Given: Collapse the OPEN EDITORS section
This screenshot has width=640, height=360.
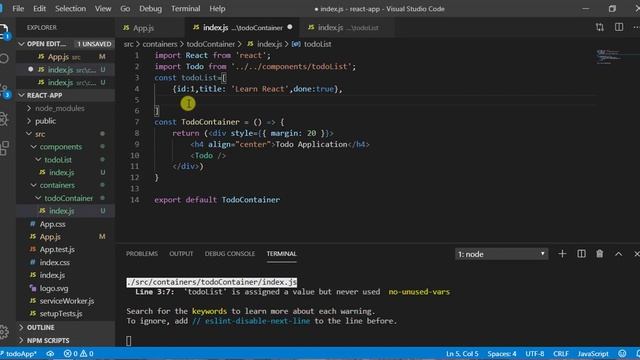Looking at the screenshot, I should 66,44.
